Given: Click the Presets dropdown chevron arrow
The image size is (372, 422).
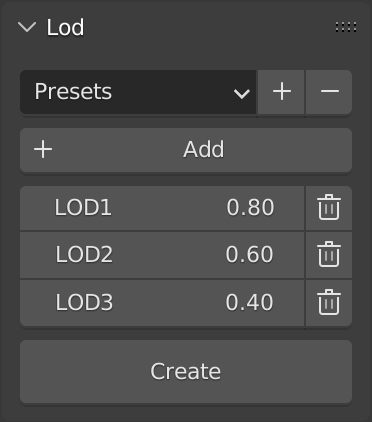Looking at the screenshot, I should click(x=242, y=94).
